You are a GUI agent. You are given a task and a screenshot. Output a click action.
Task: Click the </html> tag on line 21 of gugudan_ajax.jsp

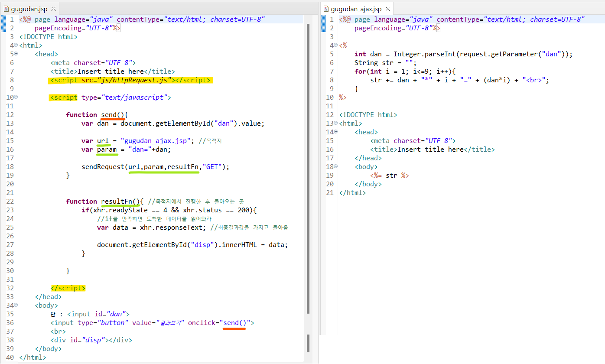click(x=352, y=192)
